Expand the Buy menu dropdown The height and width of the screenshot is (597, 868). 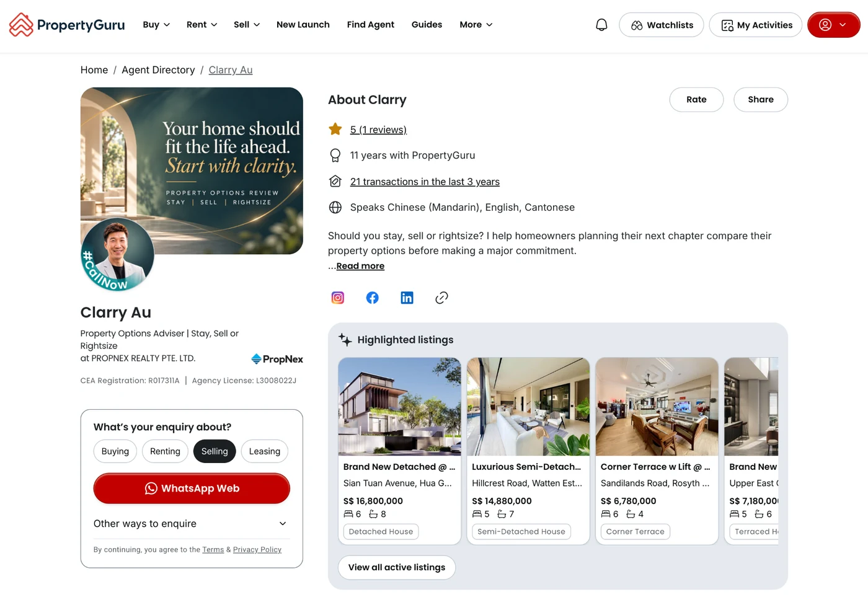156,25
